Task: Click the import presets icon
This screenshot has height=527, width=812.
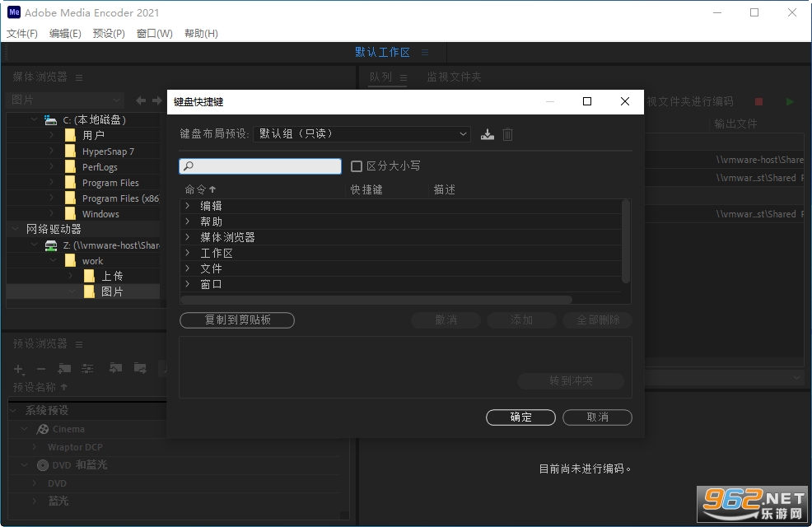Action: [115, 368]
